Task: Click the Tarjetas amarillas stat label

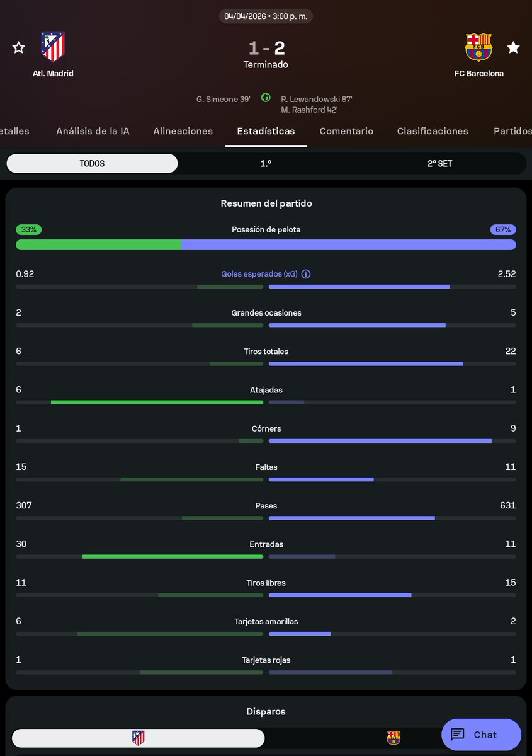Action: tap(266, 621)
